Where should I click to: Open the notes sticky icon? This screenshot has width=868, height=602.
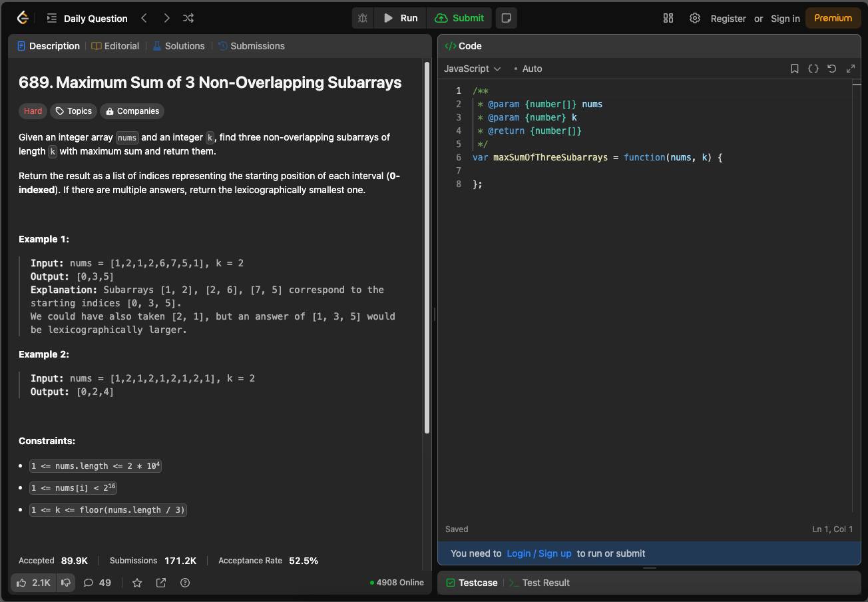[507, 18]
